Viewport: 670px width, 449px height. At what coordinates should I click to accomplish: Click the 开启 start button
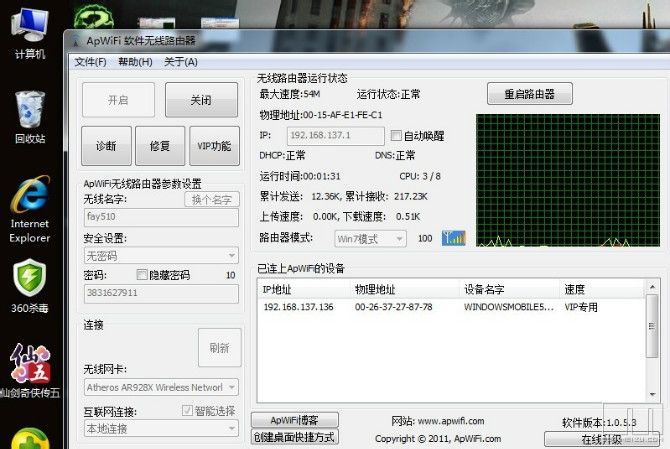[x=118, y=100]
